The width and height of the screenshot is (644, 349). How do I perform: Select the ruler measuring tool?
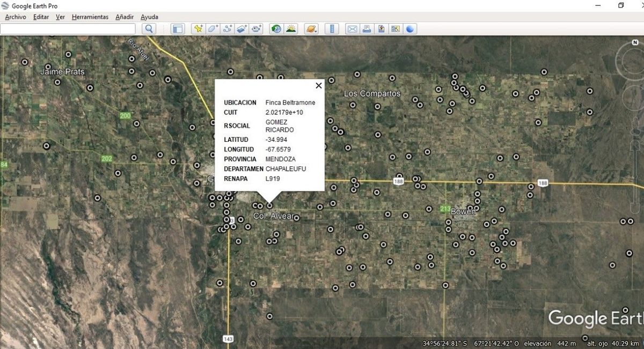click(x=332, y=29)
